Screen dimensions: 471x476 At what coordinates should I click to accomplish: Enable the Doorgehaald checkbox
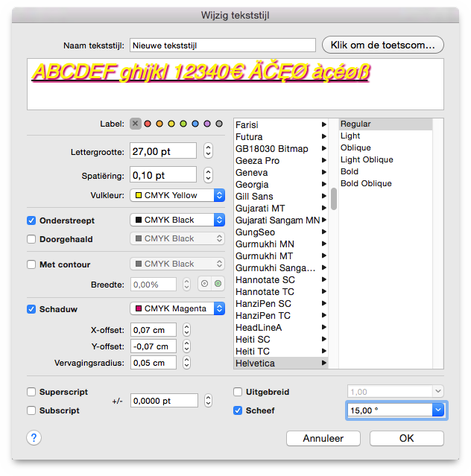[31, 239]
